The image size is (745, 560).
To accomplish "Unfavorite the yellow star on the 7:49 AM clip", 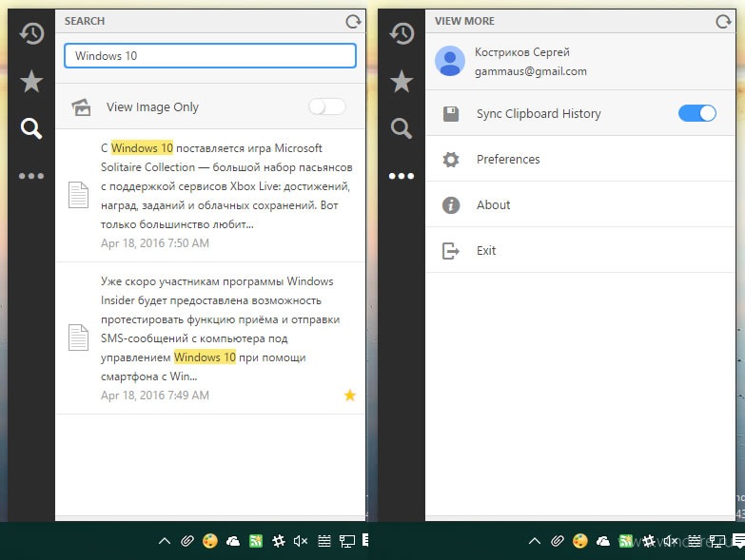I will [350, 395].
